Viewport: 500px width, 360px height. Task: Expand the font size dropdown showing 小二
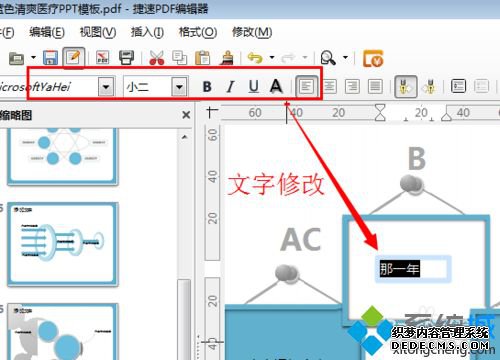pyautogui.click(x=180, y=87)
